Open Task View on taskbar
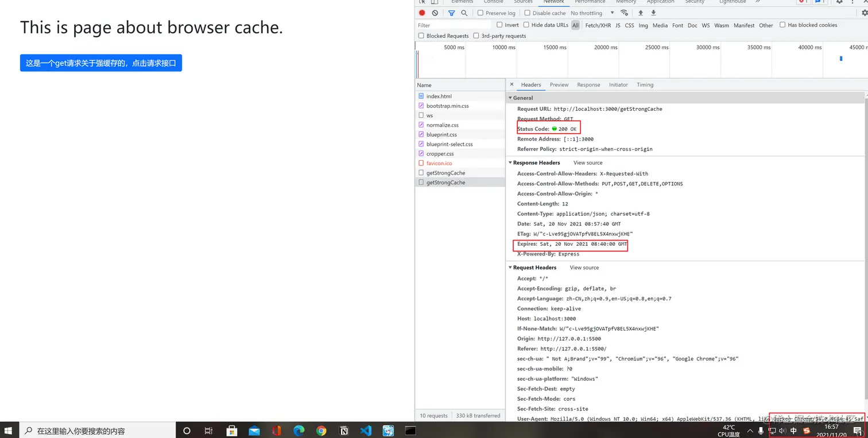868x438 pixels. click(209, 431)
